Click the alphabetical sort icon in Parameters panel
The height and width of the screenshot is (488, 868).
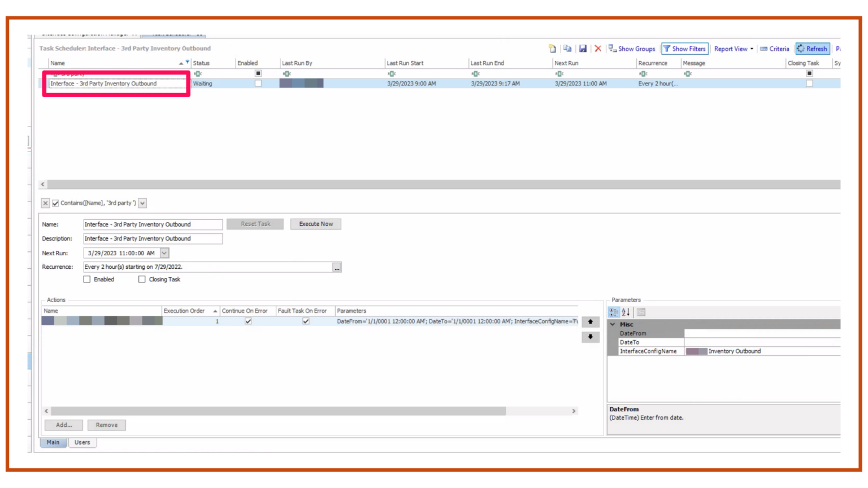[626, 312]
